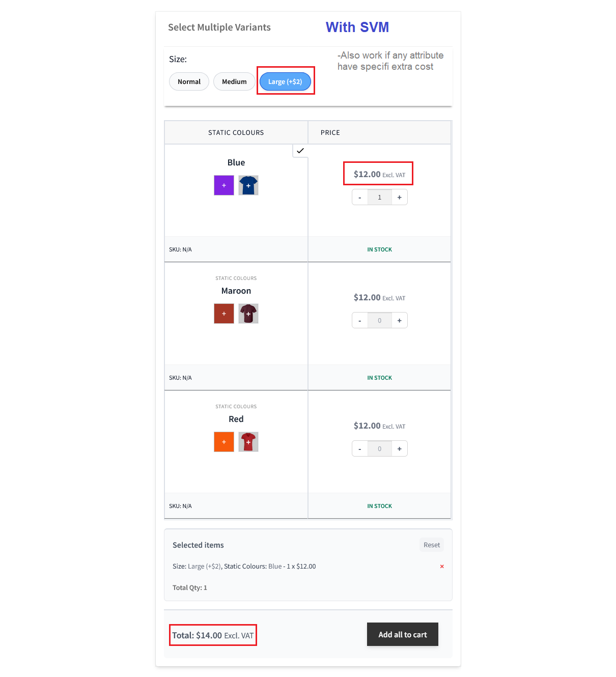Increase quantity for Blue variant
The height and width of the screenshot is (677, 616).
pyautogui.click(x=400, y=198)
